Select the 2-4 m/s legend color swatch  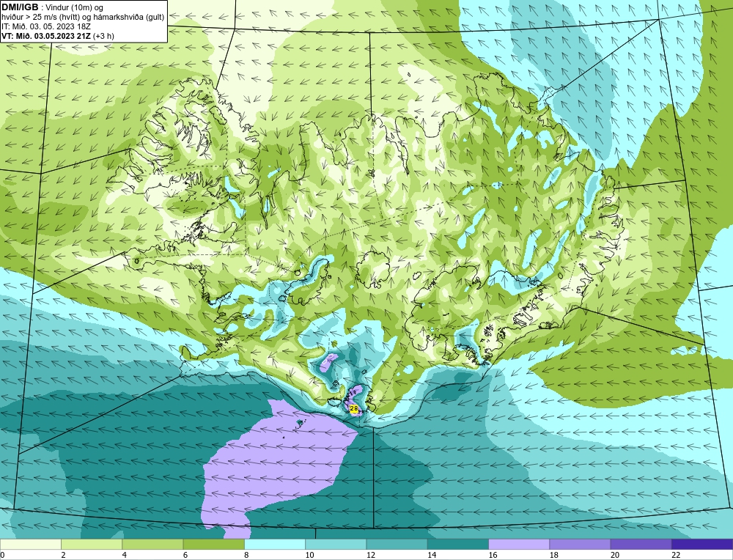pos(92,544)
